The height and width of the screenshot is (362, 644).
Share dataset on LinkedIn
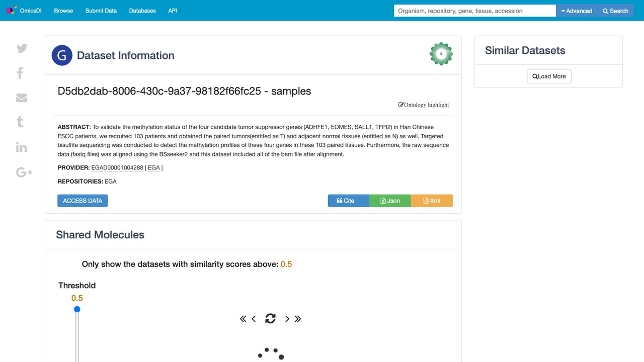pos(21,147)
